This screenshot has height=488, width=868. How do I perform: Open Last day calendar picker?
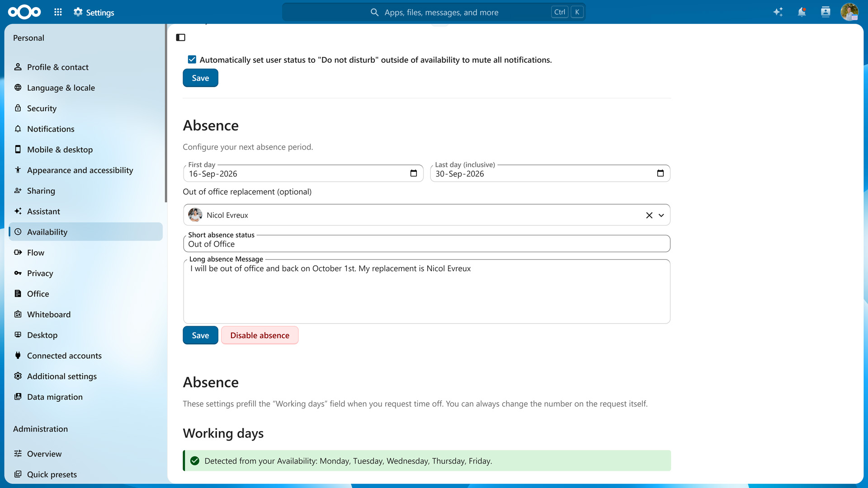click(x=660, y=174)
